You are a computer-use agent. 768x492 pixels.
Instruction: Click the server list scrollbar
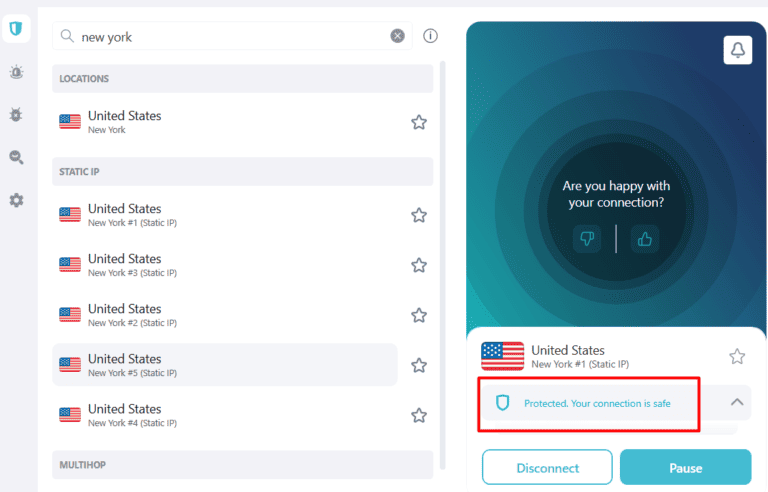(x=443, y=265)
